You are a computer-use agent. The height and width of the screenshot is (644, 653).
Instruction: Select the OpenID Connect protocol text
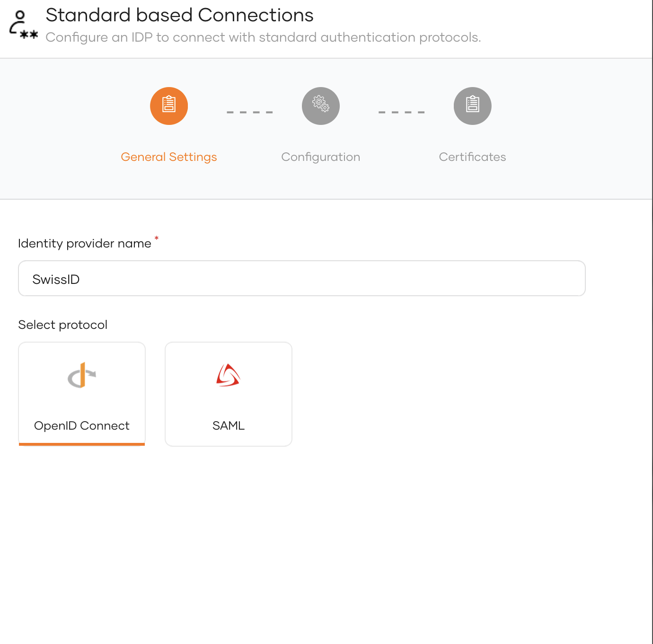(82, 426)
